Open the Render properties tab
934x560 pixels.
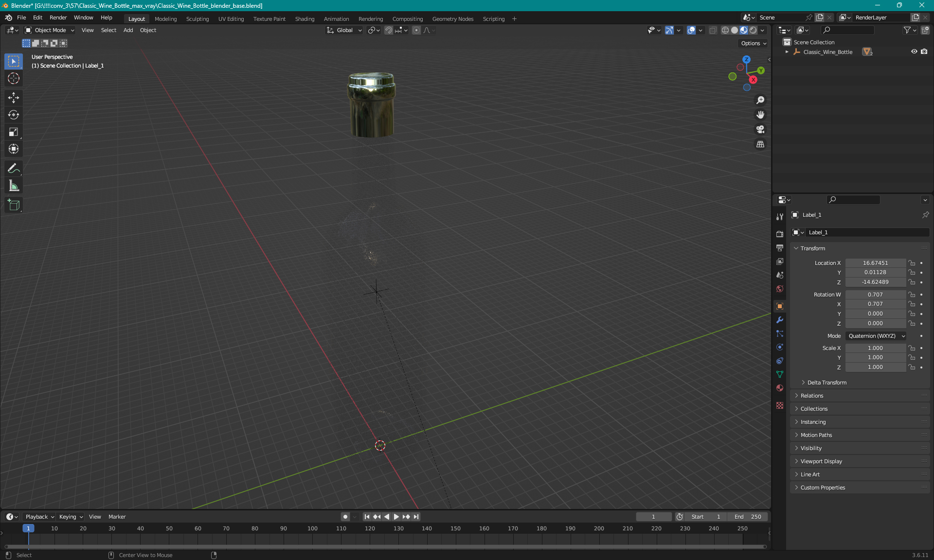[x=780, y=234]
